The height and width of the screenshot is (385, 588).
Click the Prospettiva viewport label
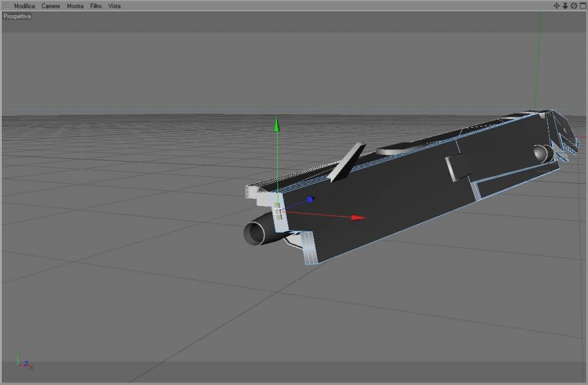[17, 16]
